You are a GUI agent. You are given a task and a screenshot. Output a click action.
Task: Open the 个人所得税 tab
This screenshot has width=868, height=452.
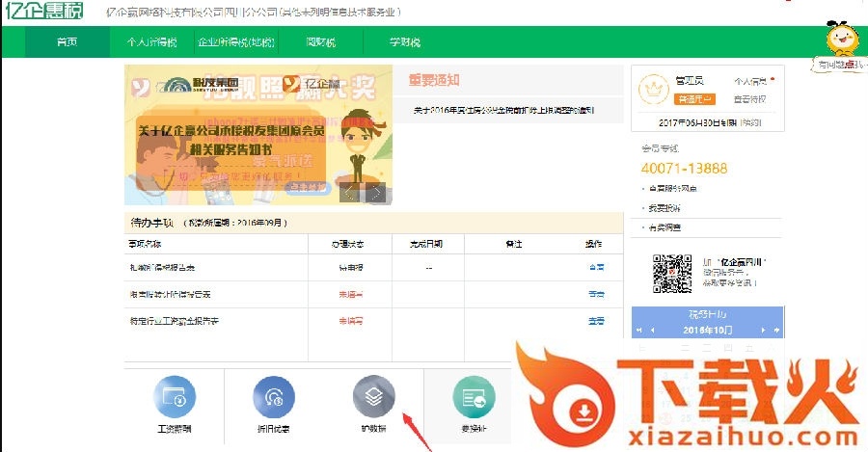[151, 42]
